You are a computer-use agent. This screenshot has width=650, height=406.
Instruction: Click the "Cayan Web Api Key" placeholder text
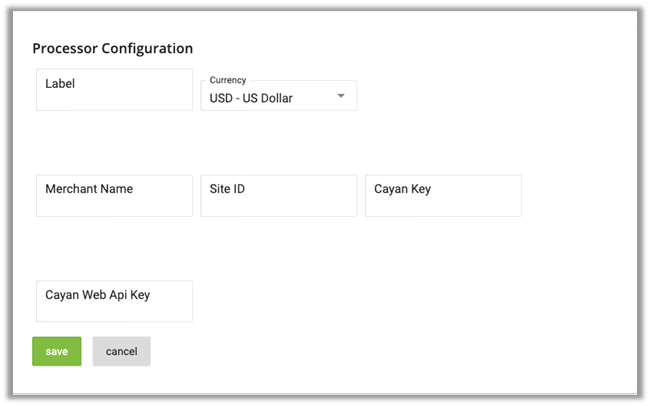click(104, 294)
